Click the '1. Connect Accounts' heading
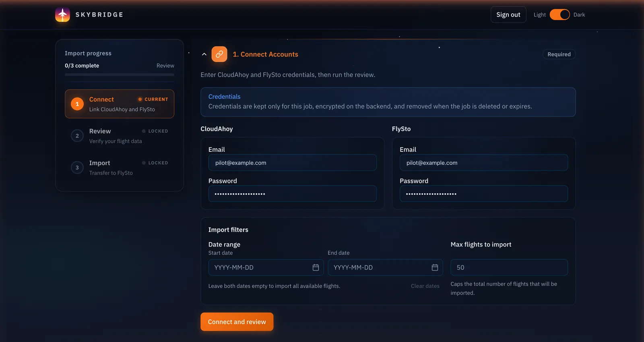 [x=265, y=54]
